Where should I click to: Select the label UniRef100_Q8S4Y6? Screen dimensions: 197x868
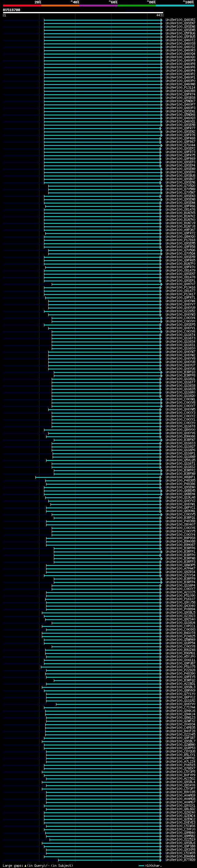(x=180, y=785)
